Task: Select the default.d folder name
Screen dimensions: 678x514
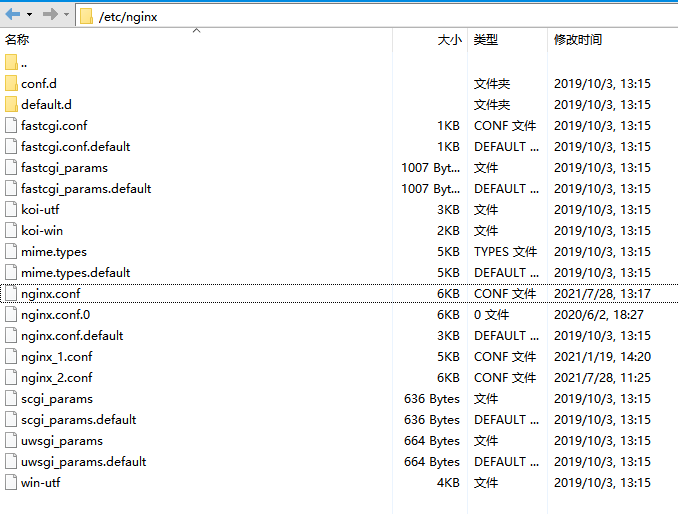Action: point(46,105)
